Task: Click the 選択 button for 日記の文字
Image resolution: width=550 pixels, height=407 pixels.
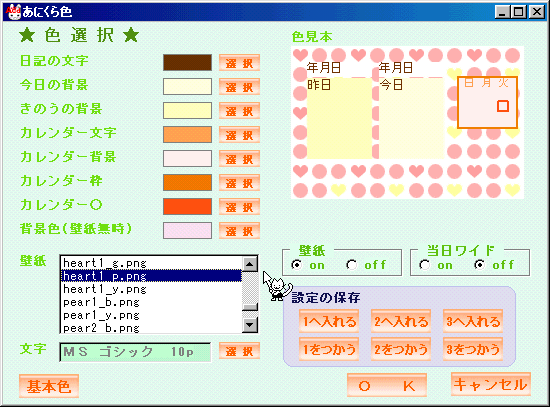Action: (239, 63)
